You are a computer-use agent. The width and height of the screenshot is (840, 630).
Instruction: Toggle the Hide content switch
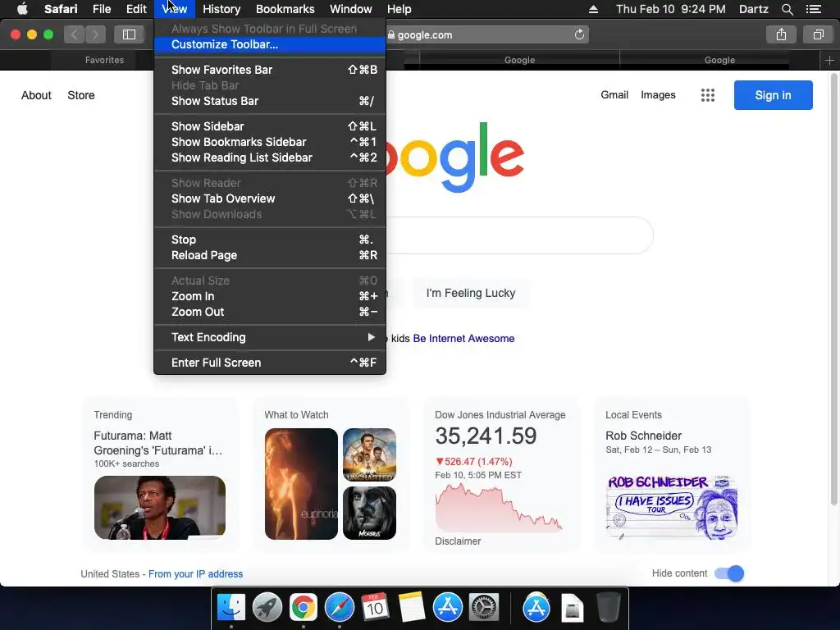coord(729,573)
